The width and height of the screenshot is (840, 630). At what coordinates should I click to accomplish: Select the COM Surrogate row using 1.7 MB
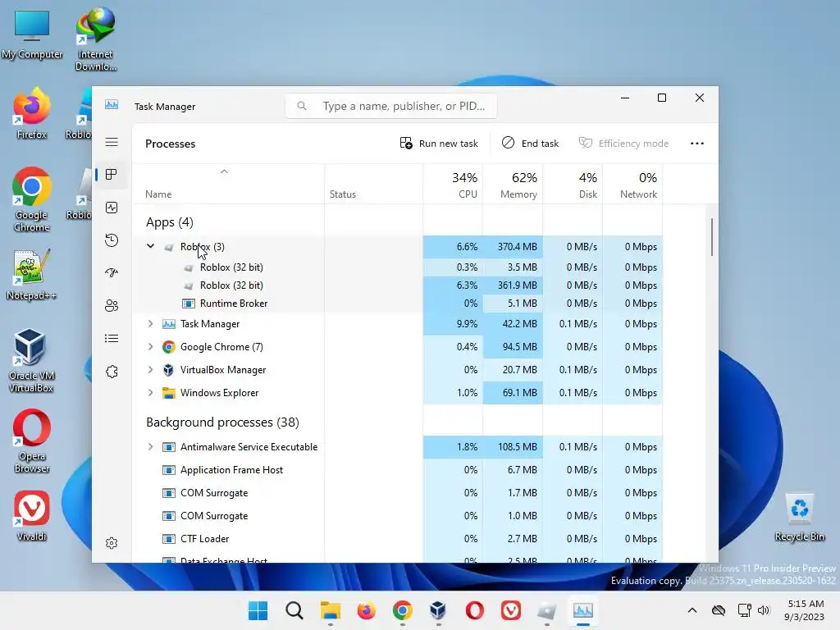tap(398, 493)
